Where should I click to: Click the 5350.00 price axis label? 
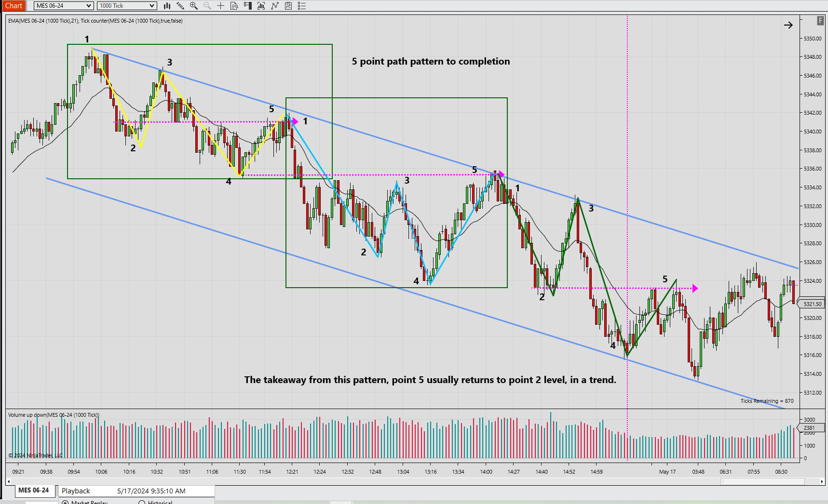click(813, 39)
